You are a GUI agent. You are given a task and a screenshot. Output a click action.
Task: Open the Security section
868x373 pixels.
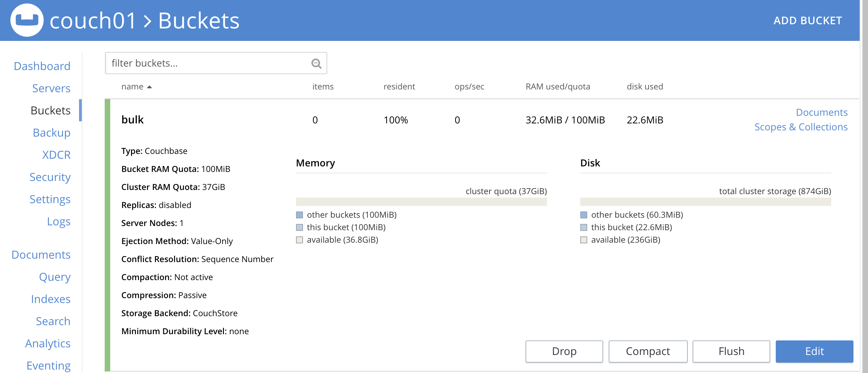50,177
